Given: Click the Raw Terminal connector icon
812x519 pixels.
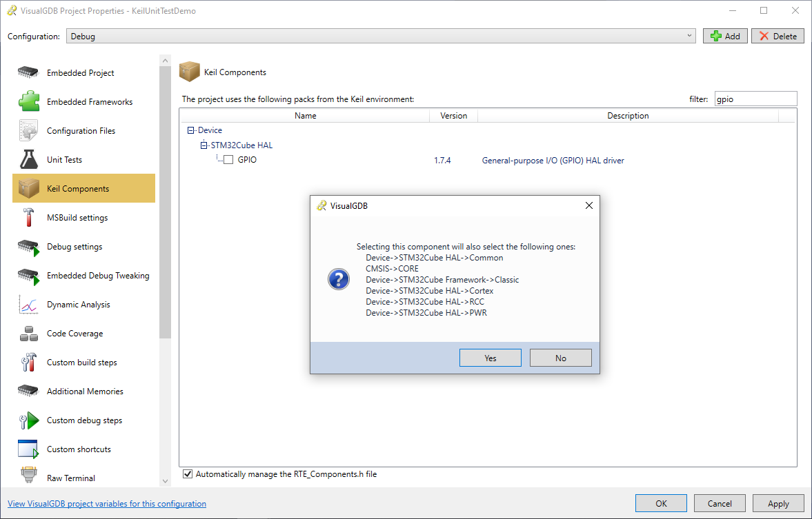Looking at the screenshot, I should tap(28, 475).
